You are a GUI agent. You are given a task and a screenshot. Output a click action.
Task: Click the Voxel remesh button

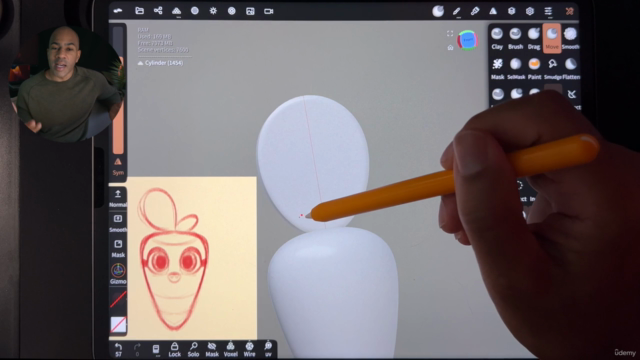[x=231, y=350]
